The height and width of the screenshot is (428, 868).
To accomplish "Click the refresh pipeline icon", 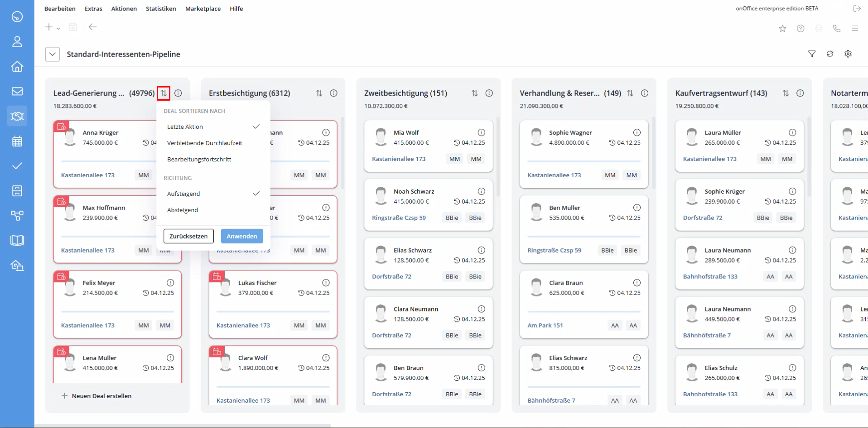I will coord(829,54).
